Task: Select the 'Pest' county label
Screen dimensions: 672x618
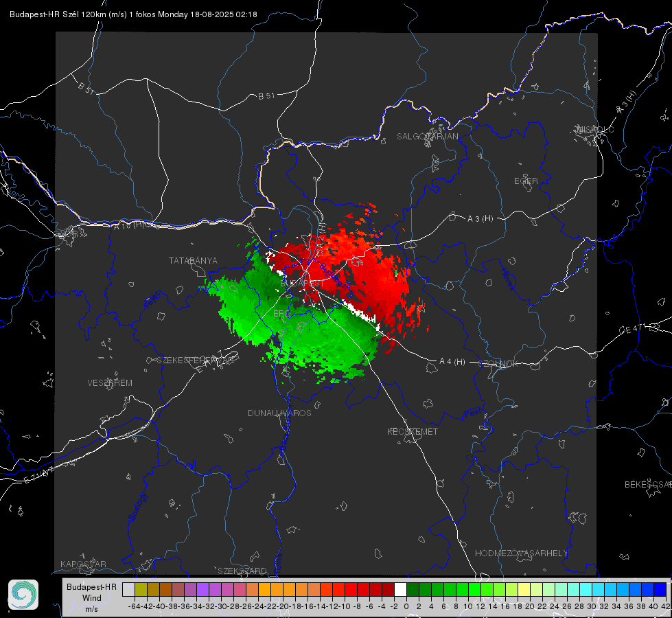Action: click(x=472, y=413)
